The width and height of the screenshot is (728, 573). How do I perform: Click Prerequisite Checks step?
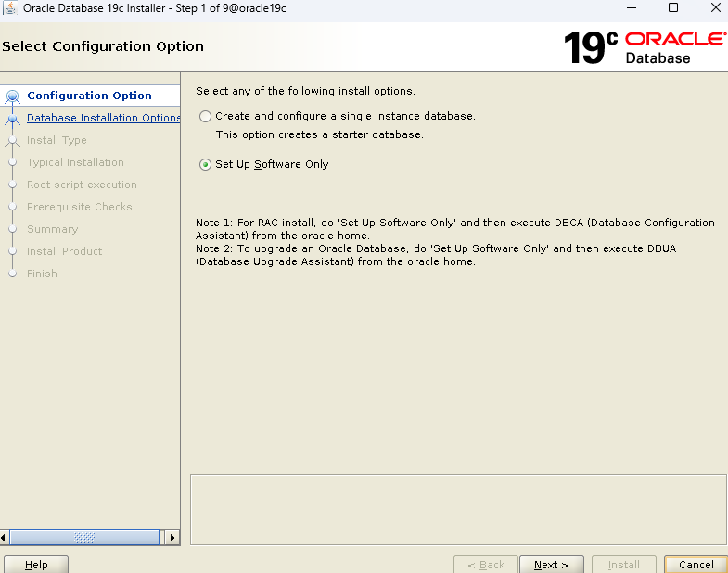[80, 207]
